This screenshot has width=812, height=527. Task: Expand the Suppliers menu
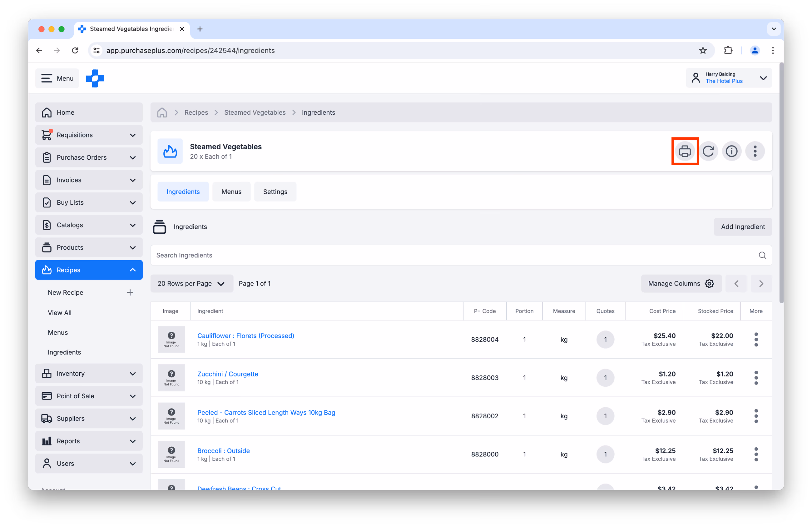point(89,419)
